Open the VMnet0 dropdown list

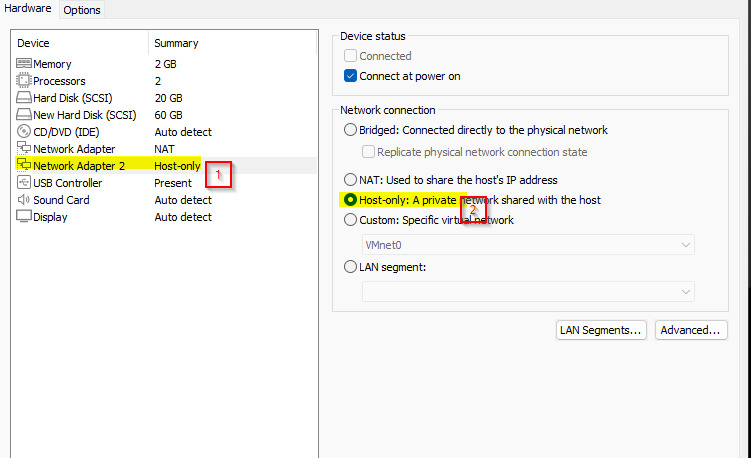point(528,245)
